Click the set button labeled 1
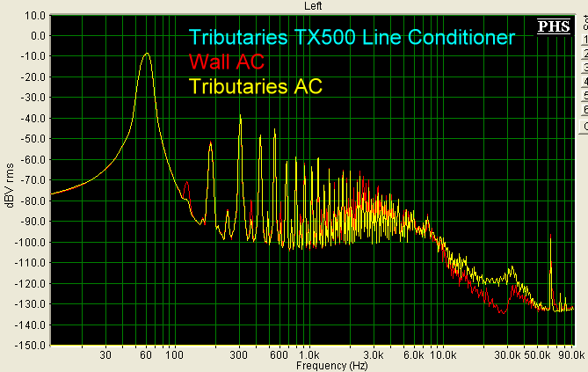The image size is (588, 372). pyautogui.click(x=584, y=40)
